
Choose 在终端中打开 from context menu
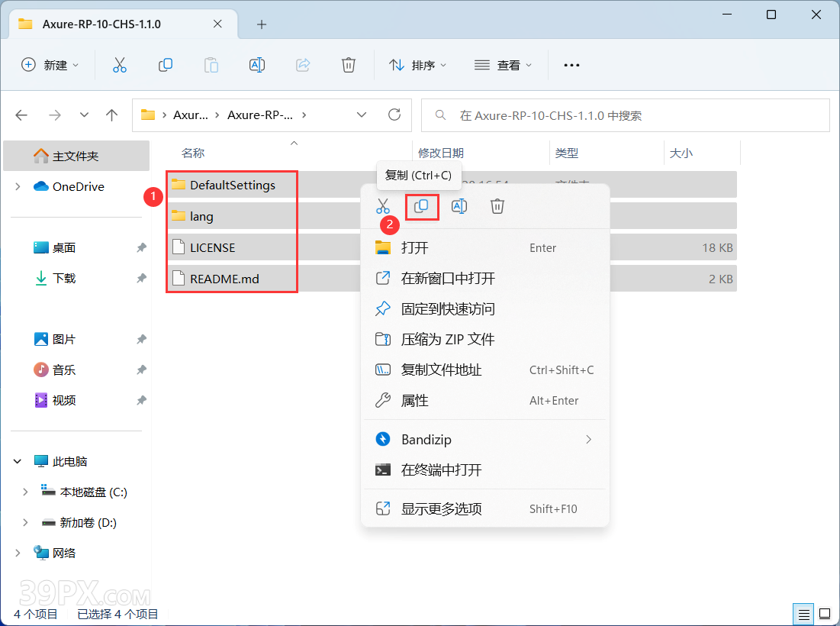pyautogui.click(x=485, y=470)
